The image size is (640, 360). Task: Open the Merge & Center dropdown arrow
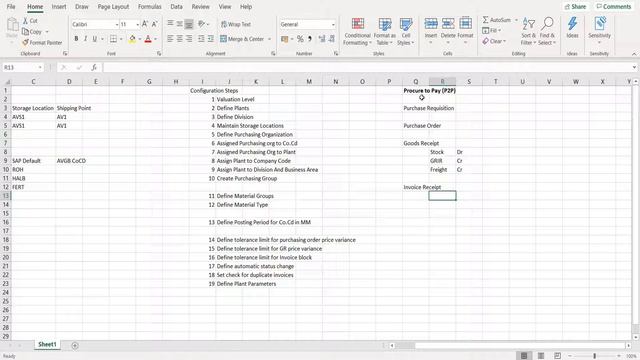[x=269, y=39]
